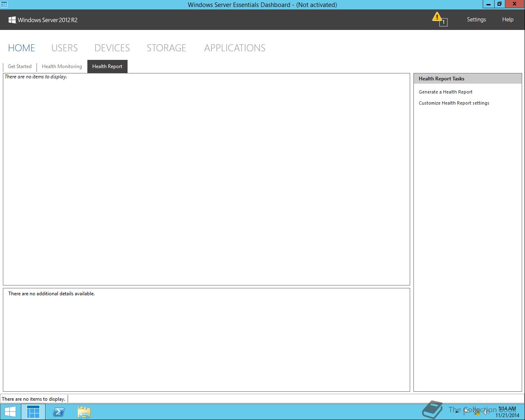Open the Windows Start button
Viewport: 525px width, 420px height.
tap(10, 412)
